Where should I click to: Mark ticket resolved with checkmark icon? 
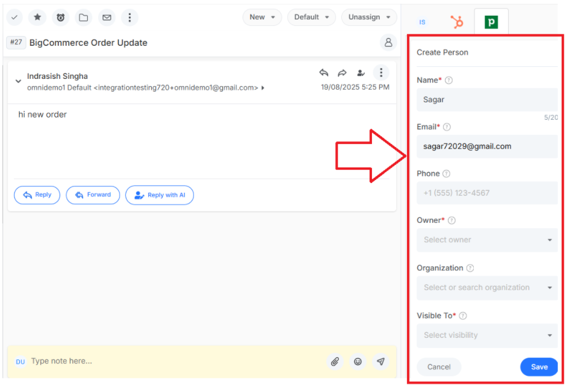point(14,17)
